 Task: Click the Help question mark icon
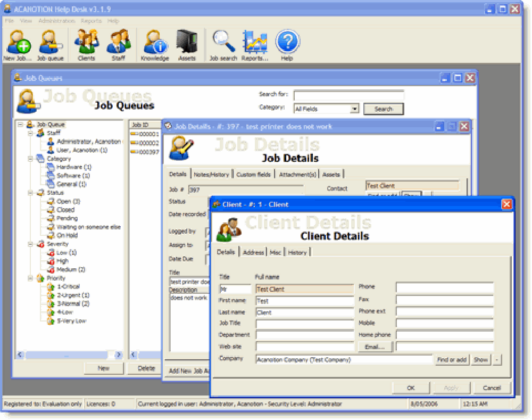coord(287,41)
